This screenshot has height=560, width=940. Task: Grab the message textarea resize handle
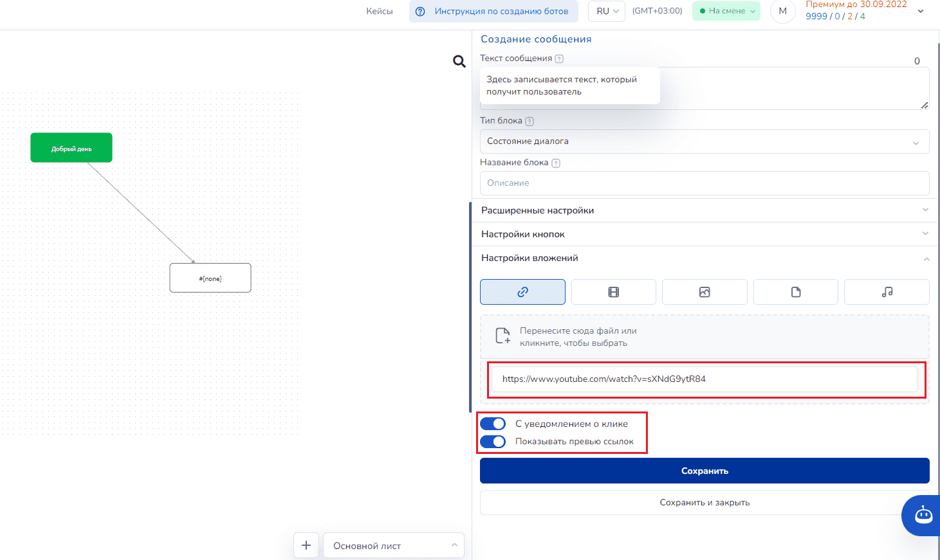[x=925, y=105]
